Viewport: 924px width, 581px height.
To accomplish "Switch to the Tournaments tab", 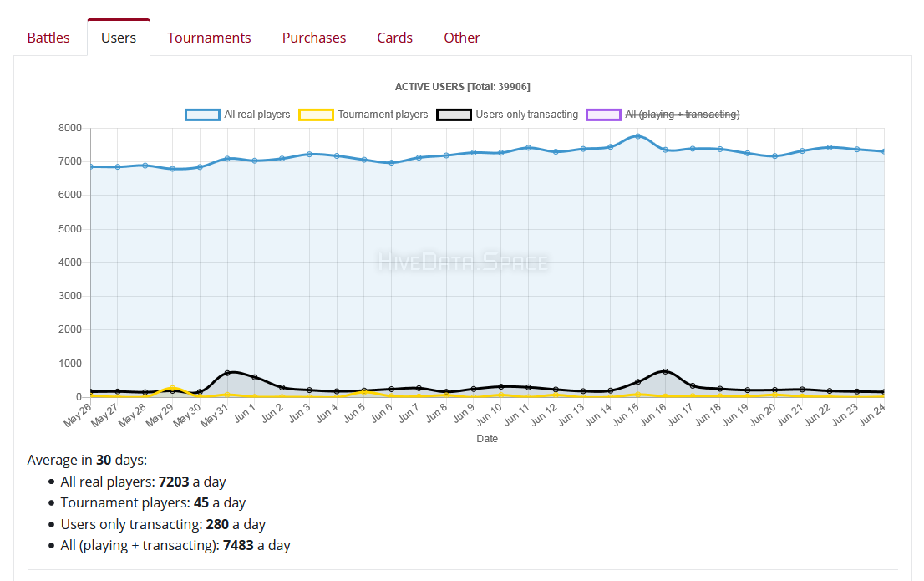I will (x=209, y=38).
